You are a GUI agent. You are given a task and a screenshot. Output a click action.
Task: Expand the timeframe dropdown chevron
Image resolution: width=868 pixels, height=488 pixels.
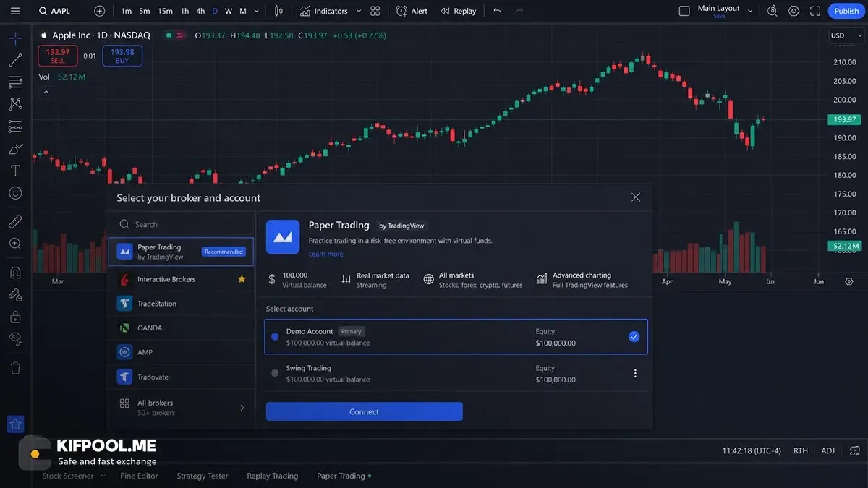pyautogui.click(x=256, y=11)
